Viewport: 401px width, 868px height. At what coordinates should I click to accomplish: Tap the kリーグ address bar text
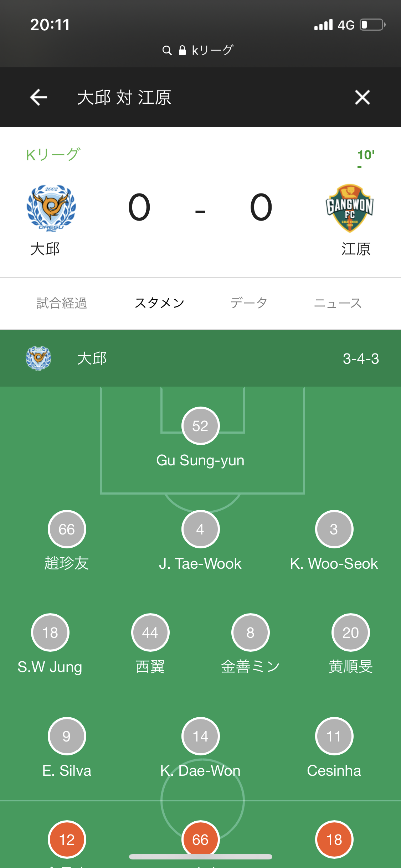212,51
